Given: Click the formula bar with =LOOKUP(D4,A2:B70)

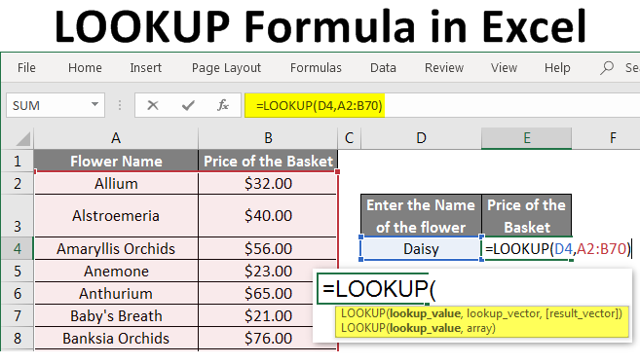Looking at the screenshot, I should 442,105.
